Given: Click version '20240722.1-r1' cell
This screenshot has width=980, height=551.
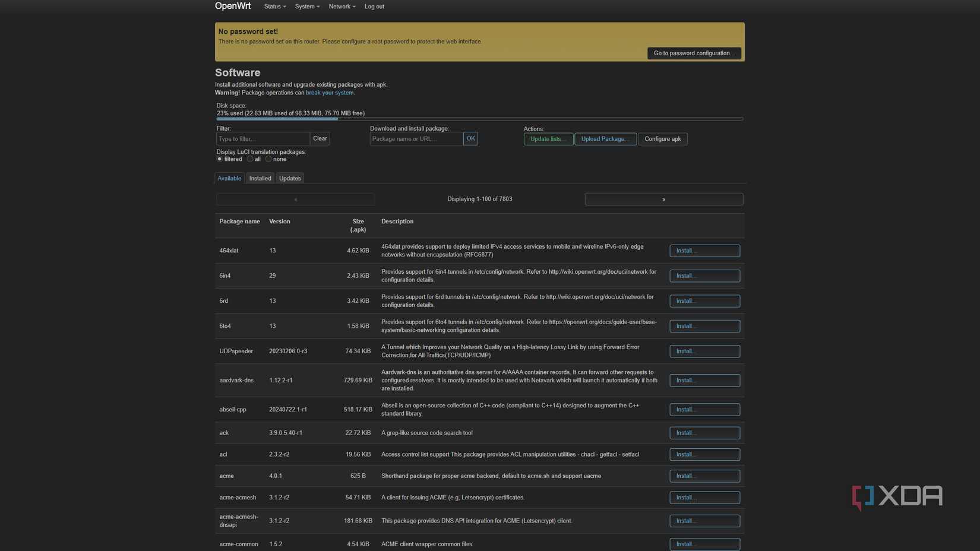Looking at the screenshot, I should tap(288, 410).
